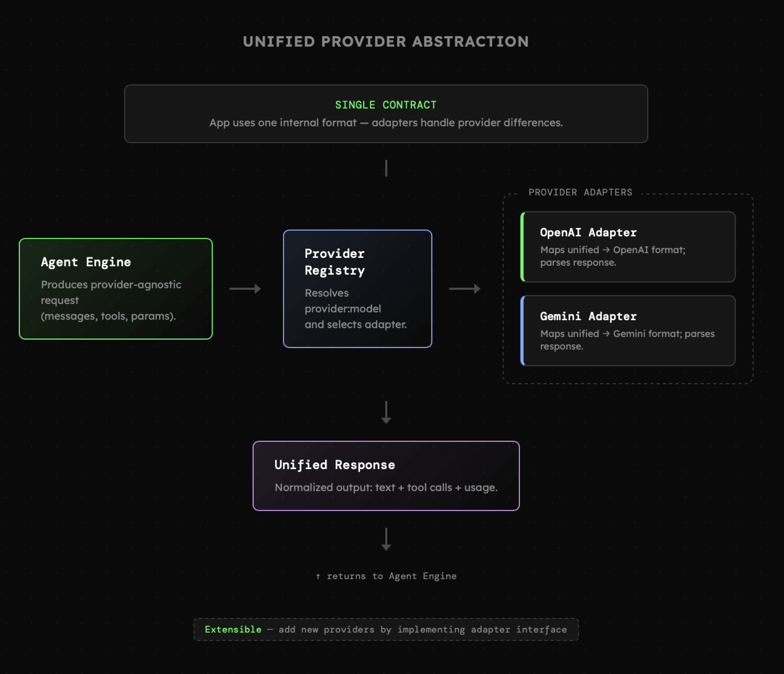The width and height of the screenshot is (784, 674).
Task: Click the small arrow in Gemini Adapter description
Action: 606,333
